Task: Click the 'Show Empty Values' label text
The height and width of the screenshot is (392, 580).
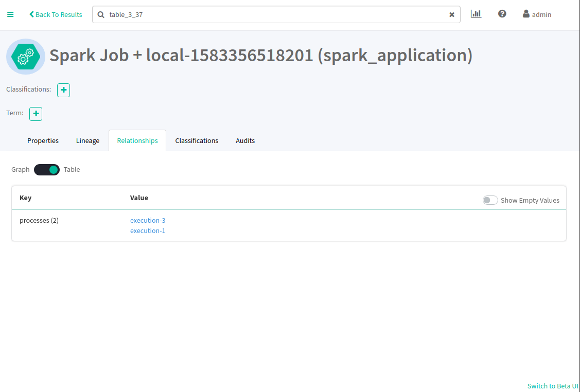Action: (x=530, y=200)
